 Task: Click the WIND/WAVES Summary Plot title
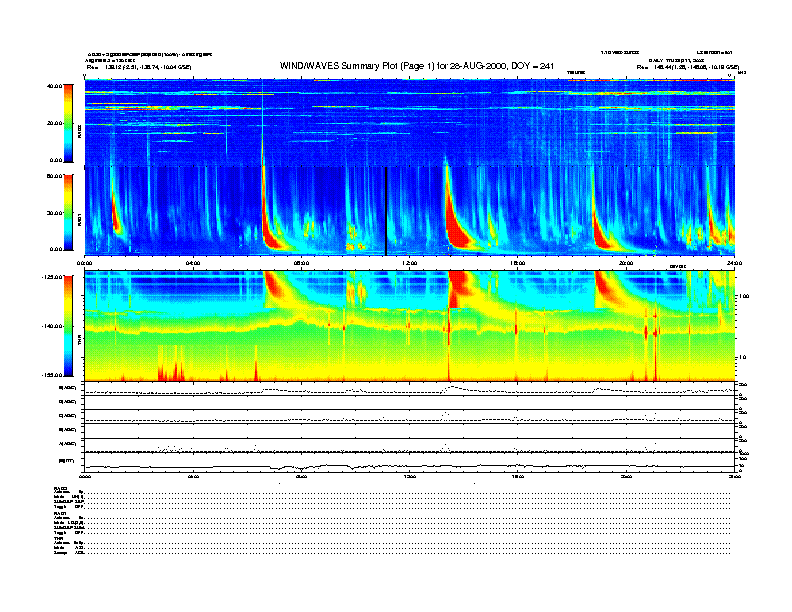click(x=417, y=66)
